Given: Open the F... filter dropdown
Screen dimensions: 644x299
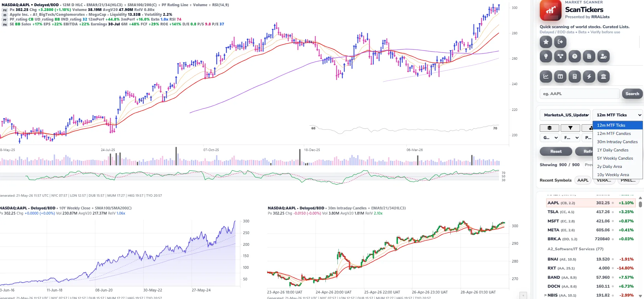Looking at the screenshot, I should (571, 138).
